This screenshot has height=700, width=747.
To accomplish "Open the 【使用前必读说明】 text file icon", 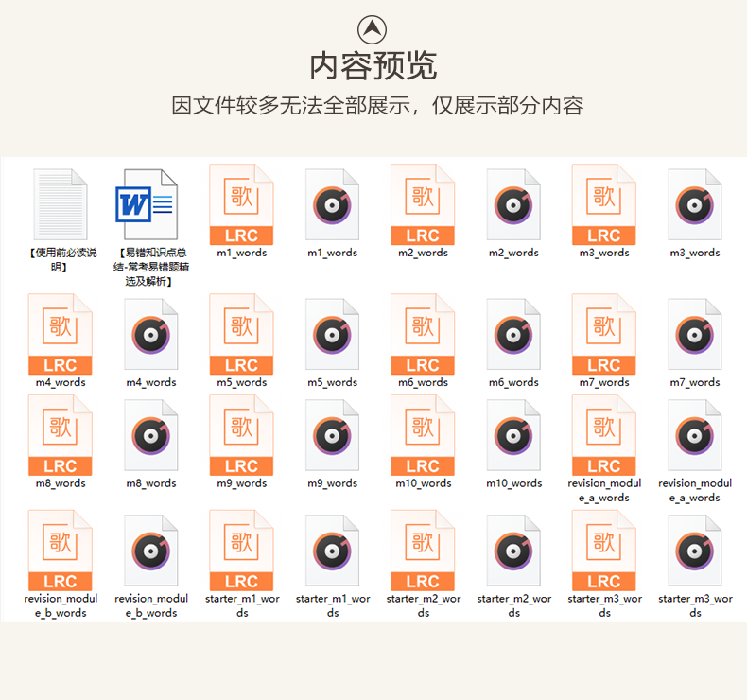I will click(x=60, y=204).
